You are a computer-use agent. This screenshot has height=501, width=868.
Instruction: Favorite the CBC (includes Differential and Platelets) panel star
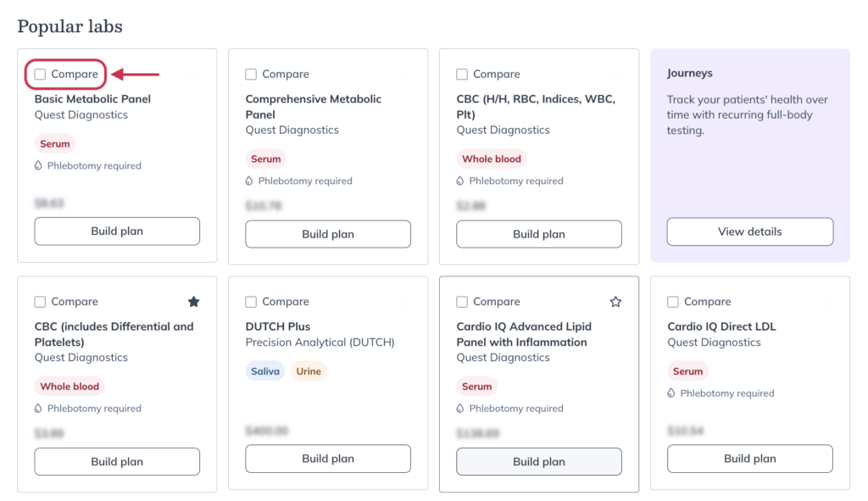coord(193,301)
